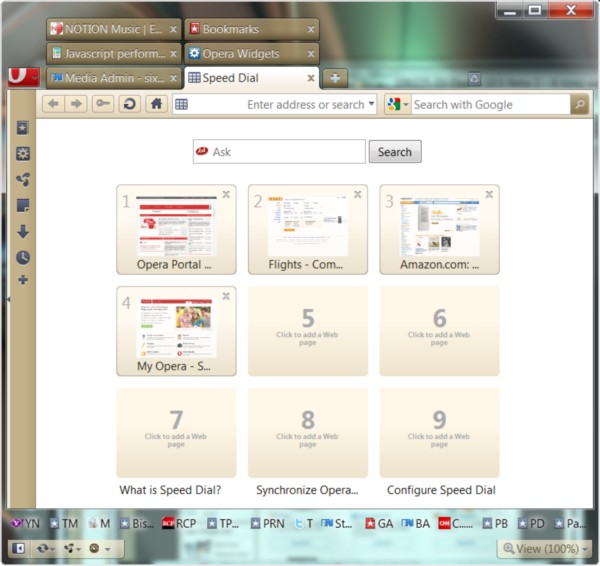The width and height of the screenshot is (600, 566).
Task: Reload the page
Action: [x=129, y=104]
